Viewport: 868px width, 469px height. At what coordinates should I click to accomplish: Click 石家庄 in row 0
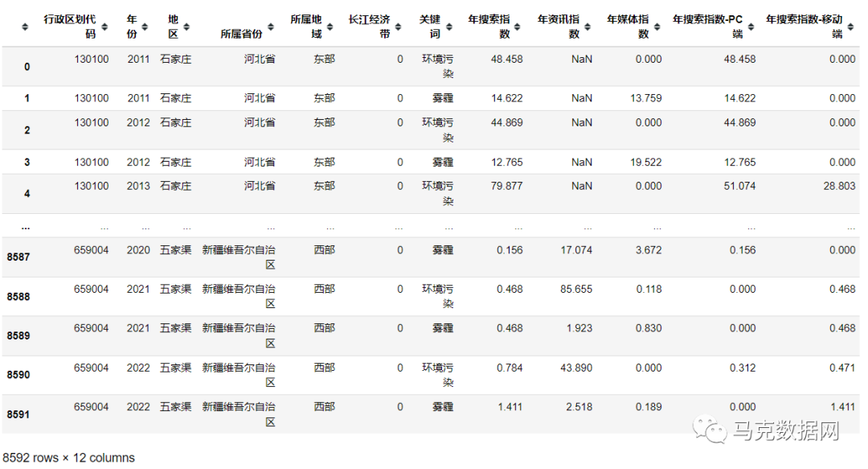tap(175, 60)
